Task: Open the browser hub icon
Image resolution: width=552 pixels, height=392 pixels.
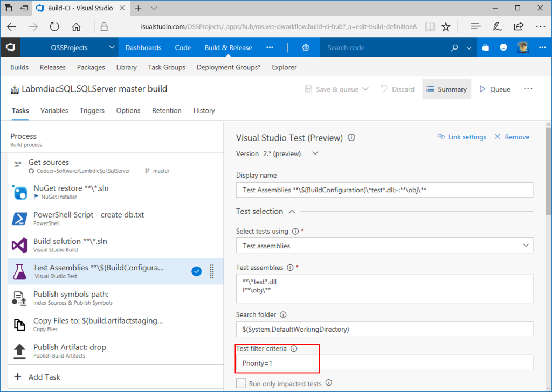Action: pos(475,27)
